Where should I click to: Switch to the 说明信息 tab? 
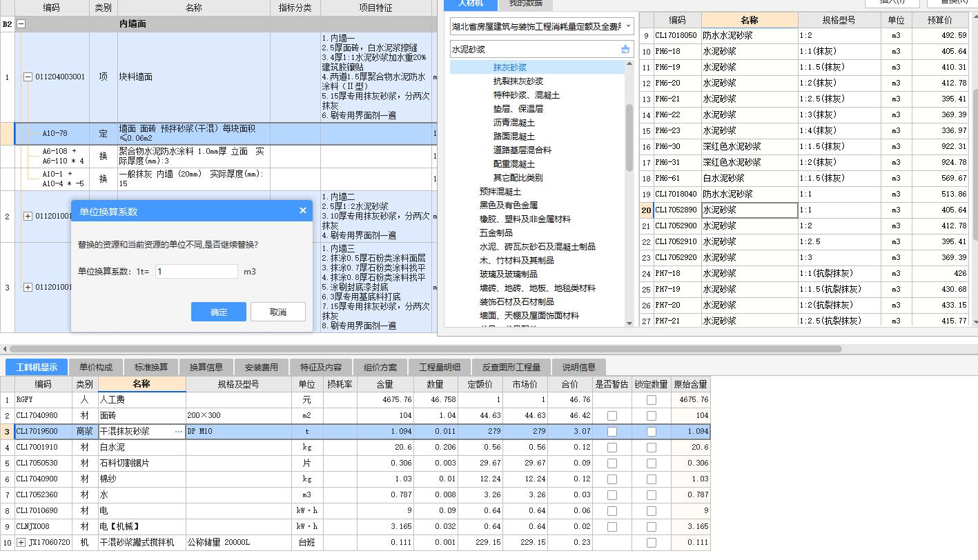[579, 368]
